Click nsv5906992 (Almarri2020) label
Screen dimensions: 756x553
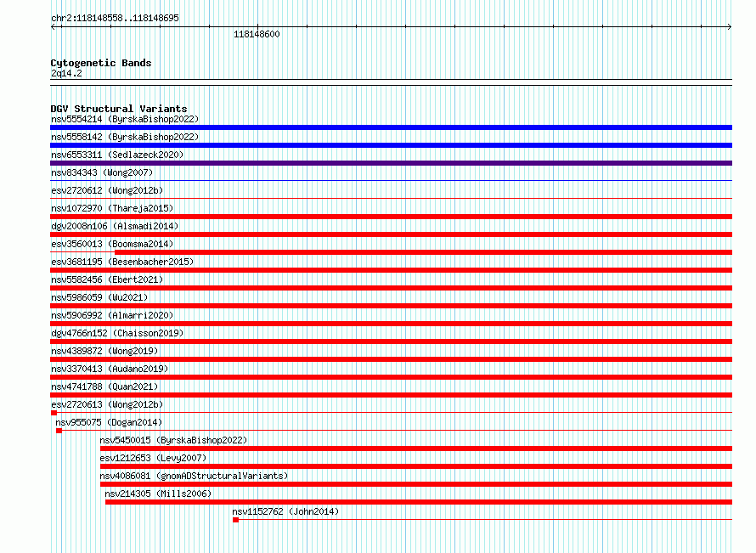click(x=112, y=315)
